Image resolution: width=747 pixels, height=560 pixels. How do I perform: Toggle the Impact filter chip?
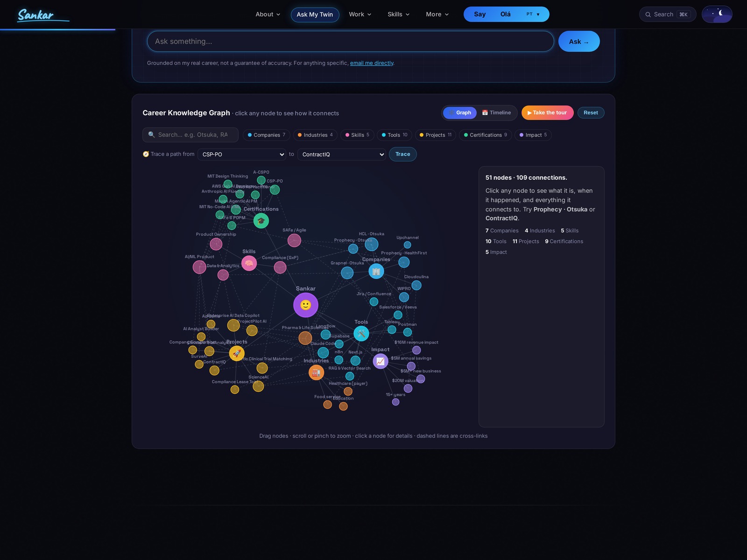click(533, 135)
